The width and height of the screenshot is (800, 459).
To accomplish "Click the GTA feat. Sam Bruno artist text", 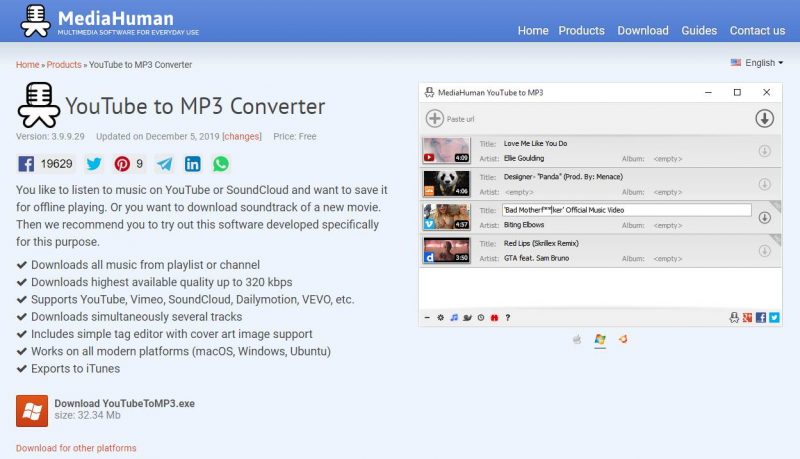I will click(536, 258).
